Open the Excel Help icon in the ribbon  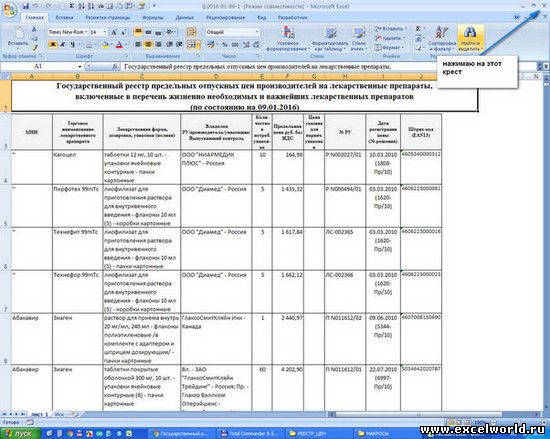tap(517, 17)
